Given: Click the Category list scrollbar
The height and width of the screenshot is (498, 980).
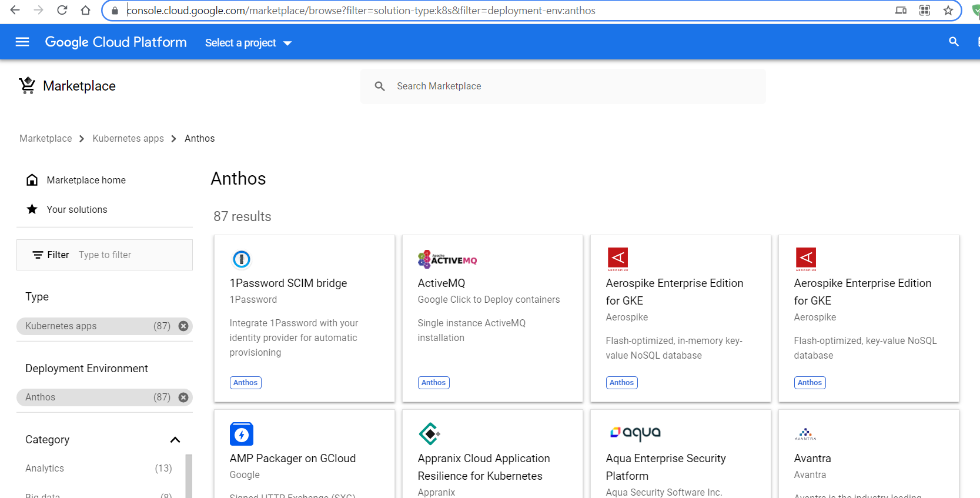Looking at the screenshot, I should [x=189, y=476].
